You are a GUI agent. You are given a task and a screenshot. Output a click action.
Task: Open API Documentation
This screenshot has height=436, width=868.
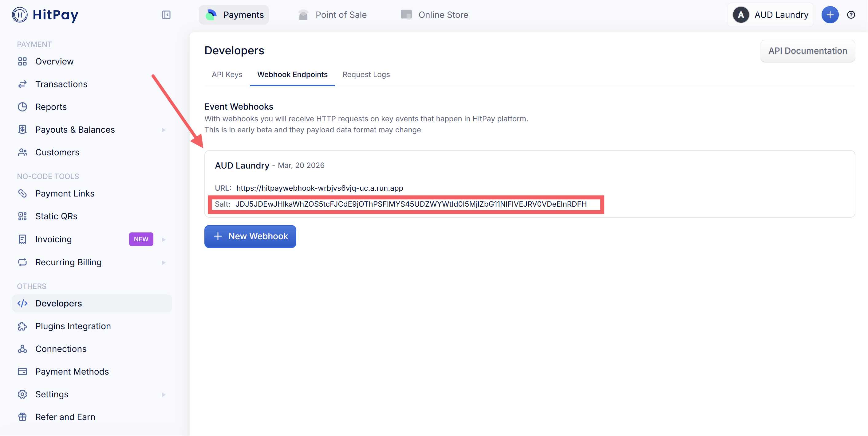[808, 51]
